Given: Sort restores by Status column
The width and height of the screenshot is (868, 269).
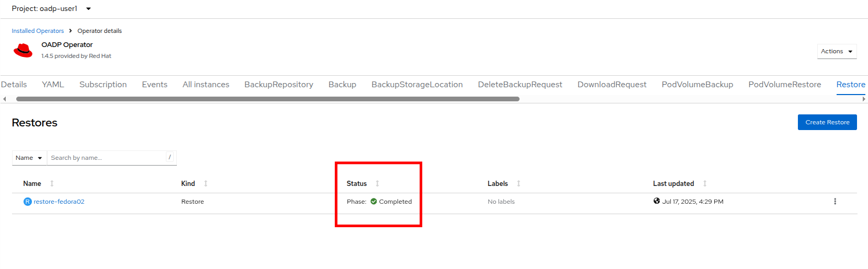Looking at the screenshot, I should click(x=357, y=184).
